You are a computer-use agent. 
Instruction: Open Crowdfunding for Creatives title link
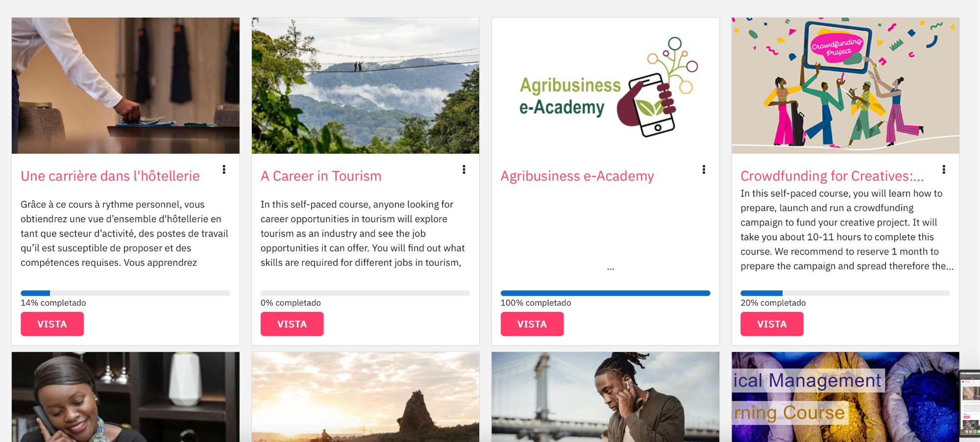[x=832, y=176]
